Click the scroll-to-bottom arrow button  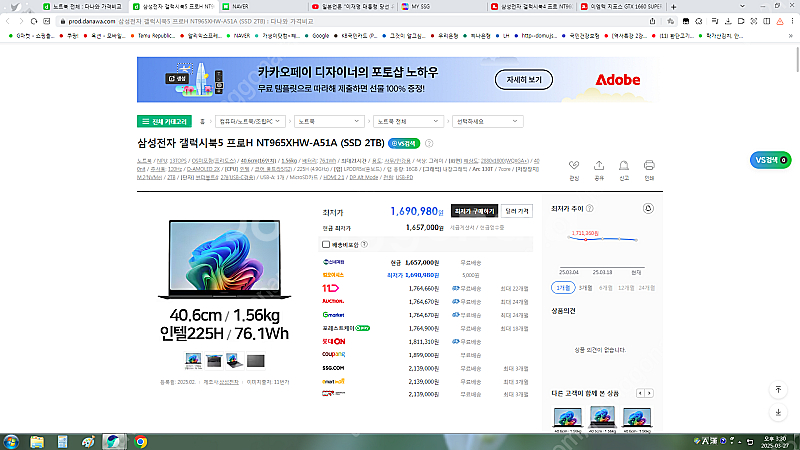pos(778,412)
